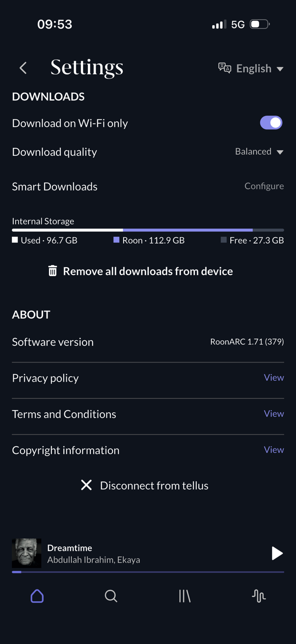
Task: View Copyright information
Action: (273, 449)
